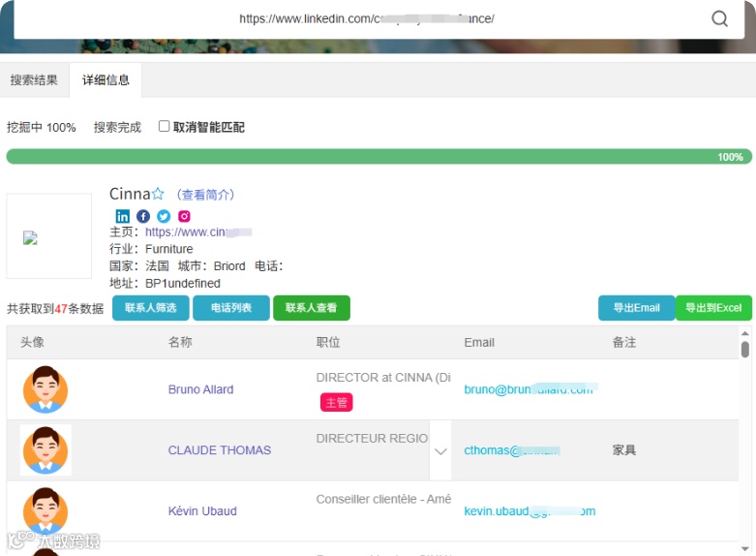
Task: Open the 电话列表 phone list
Action: (x=231, y=308)
